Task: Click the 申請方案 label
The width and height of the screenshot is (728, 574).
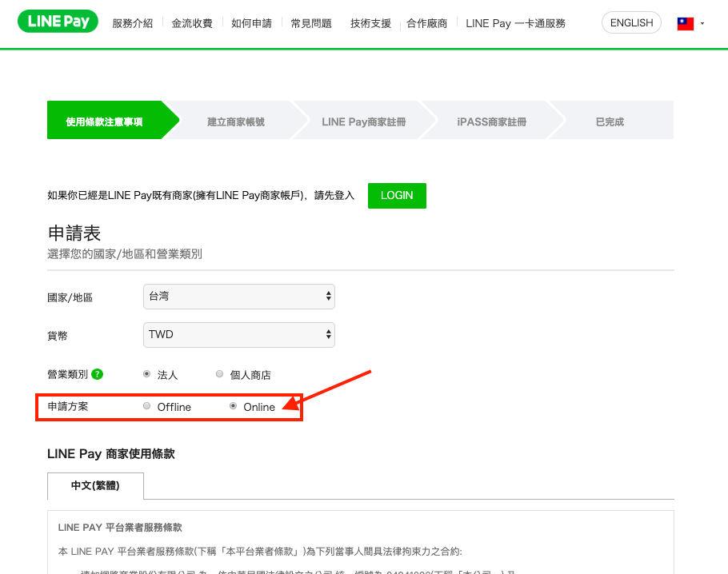Action: (x=68, y=406)
